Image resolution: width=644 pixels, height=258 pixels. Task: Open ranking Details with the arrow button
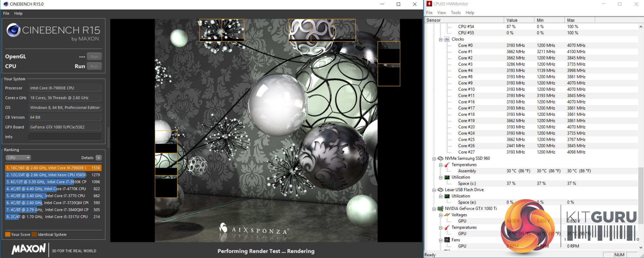coord(99,158)
